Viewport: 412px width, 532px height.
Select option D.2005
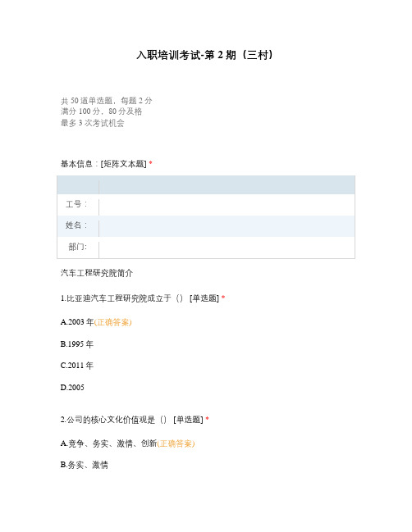72,388
